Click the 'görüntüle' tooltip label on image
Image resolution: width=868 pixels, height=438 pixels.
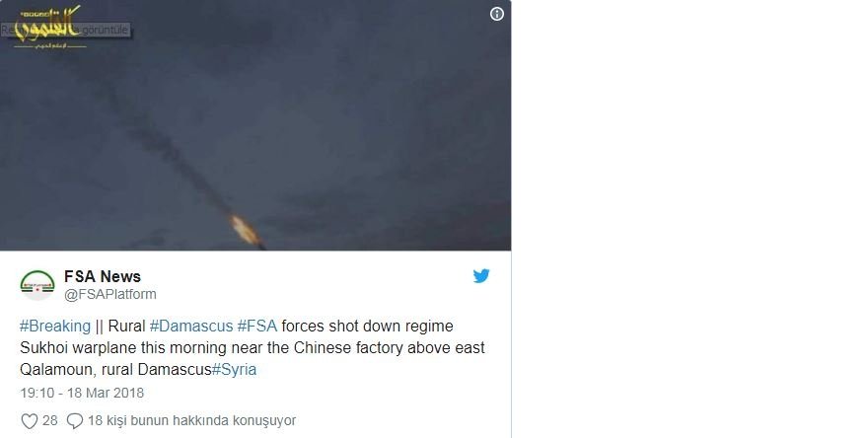[106, 30]
